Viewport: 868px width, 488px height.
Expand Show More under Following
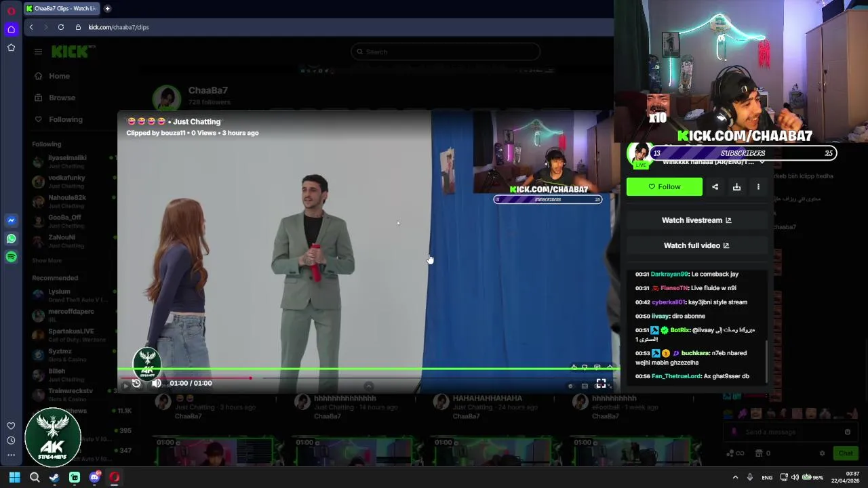click(47, 260)
